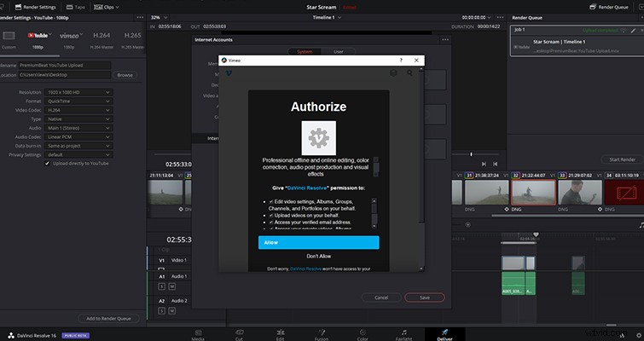The width and height of the screenshot is (644, 341).
Task: Jump to the previous clip in viewer
Action: pos(496,164)
